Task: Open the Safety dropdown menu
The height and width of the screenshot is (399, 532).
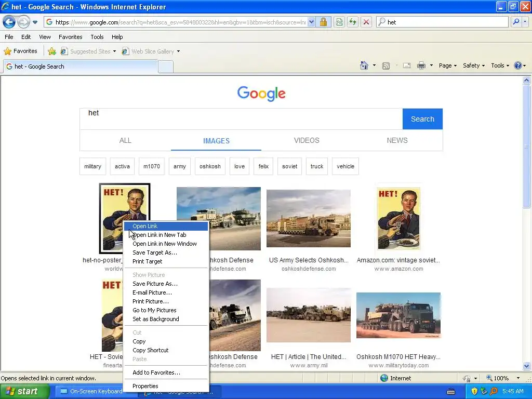Action: (474, 65)
